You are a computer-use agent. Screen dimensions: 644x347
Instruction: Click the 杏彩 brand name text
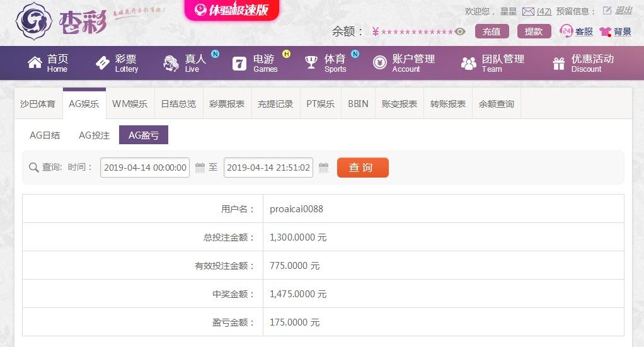click(83, 22)
